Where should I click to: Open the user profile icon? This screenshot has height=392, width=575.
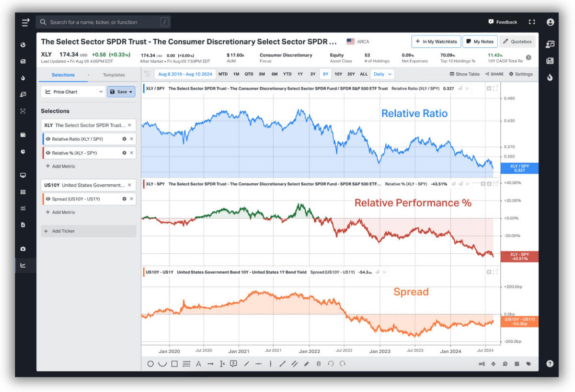click(550, 22)
